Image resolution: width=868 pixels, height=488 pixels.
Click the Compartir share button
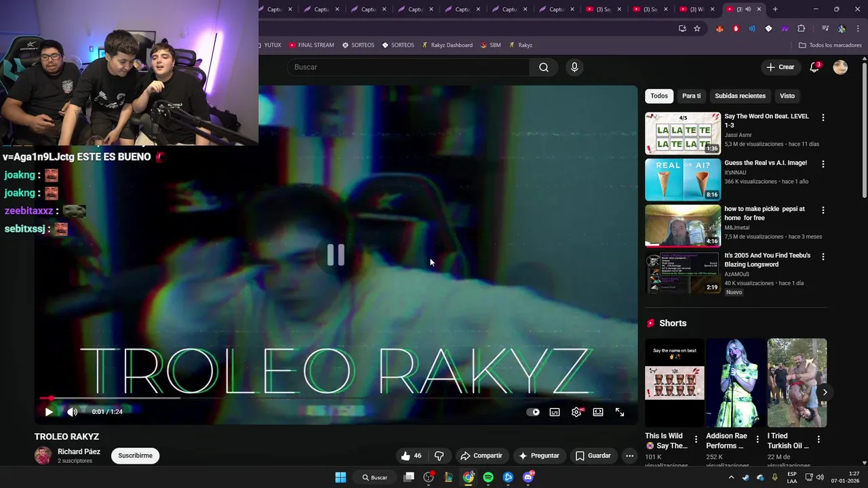481,455
